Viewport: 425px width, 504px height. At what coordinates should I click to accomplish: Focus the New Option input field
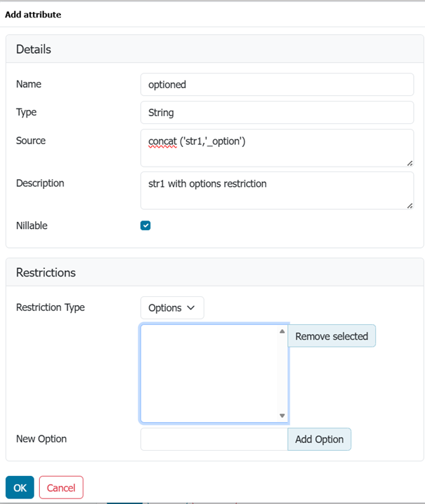coord(214,440)
